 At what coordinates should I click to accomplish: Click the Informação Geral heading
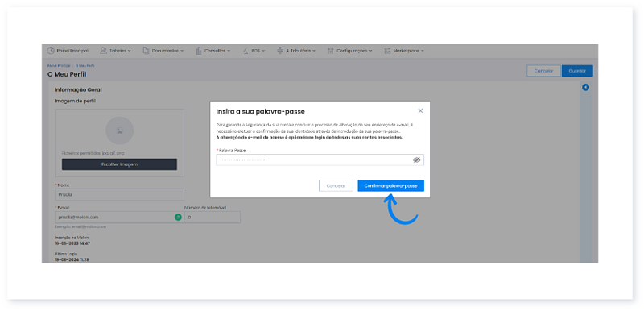(78, 89)
